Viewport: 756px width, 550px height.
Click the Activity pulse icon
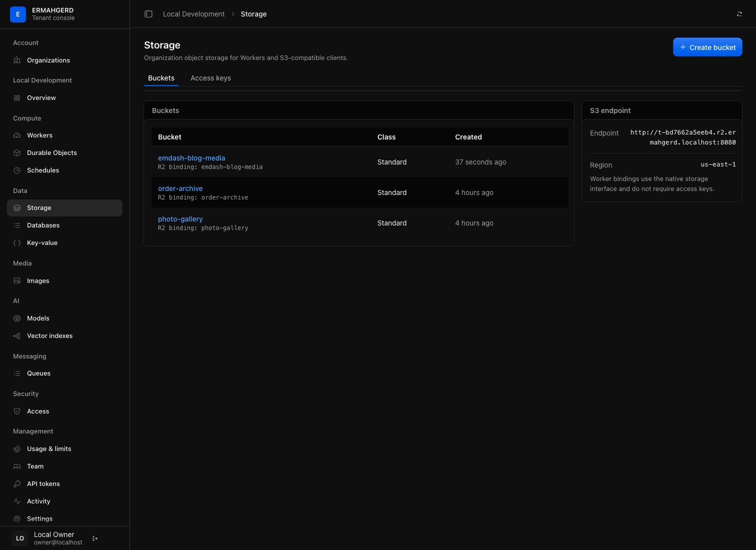pos(17,501)
